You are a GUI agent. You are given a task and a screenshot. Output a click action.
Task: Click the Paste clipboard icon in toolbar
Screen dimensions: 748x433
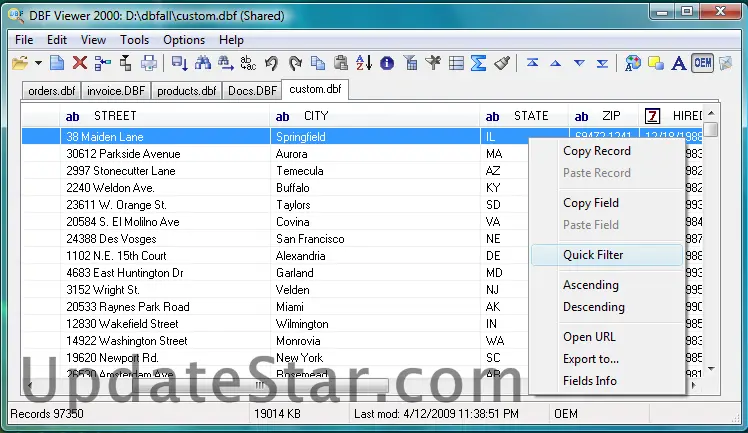click(x=341, y=63)
